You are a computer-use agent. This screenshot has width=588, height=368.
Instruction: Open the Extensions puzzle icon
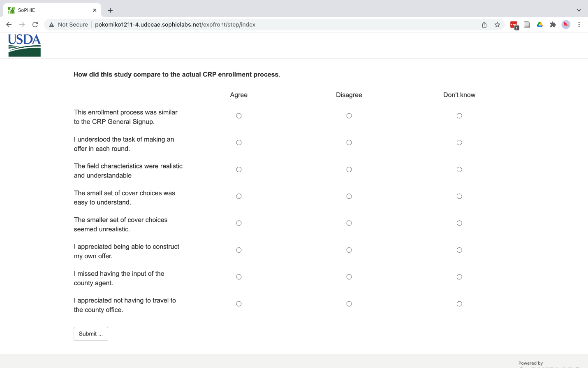(553, 25)
